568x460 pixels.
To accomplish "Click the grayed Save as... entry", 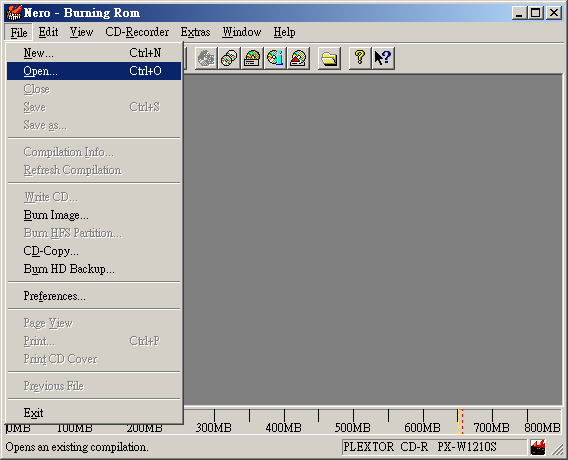I will 94,125.
